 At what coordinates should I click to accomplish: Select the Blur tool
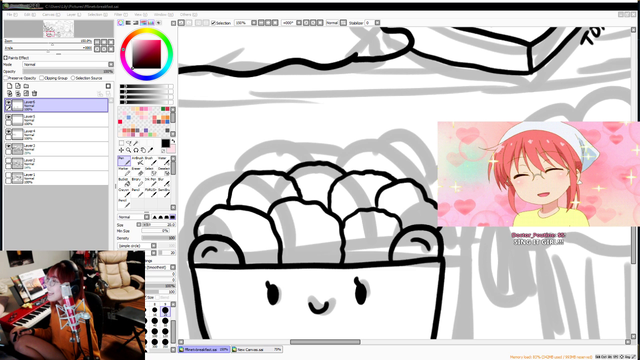click(x=163, y=182)
